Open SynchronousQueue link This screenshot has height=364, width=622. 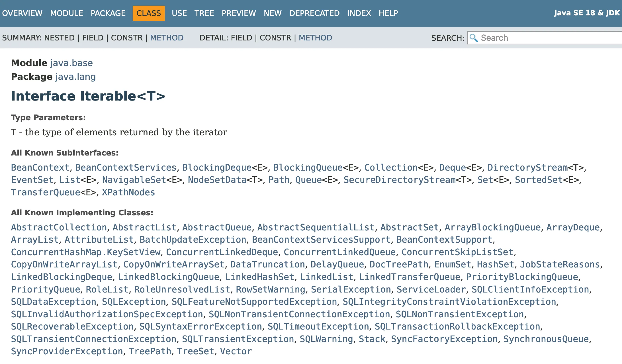pyautogui.click(x=546, y=339)
